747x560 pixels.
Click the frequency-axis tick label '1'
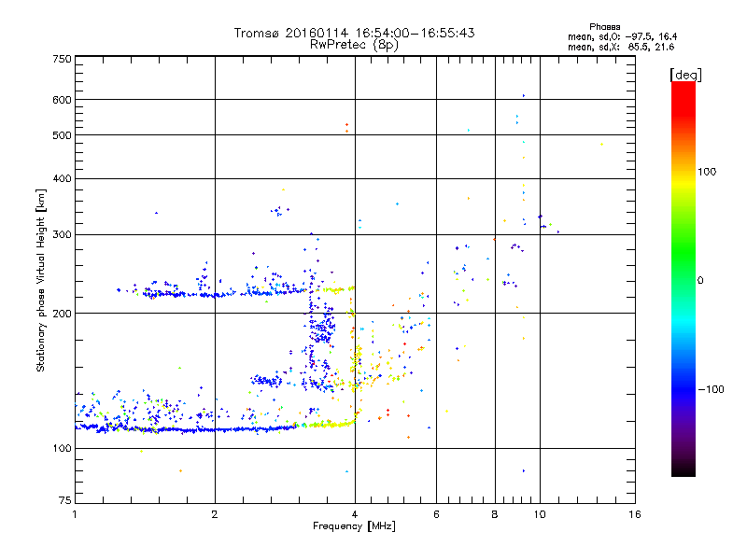pyautogui.click(x=75, y=514)
